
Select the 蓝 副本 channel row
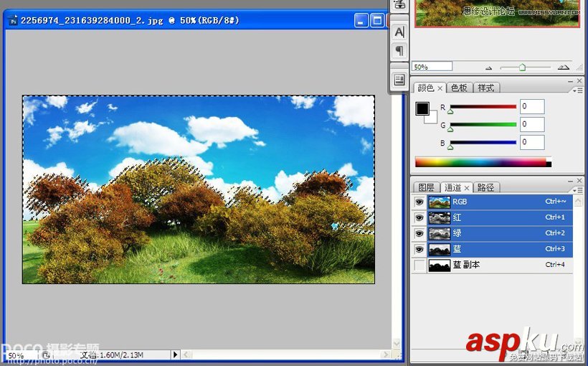click(492, 265)
